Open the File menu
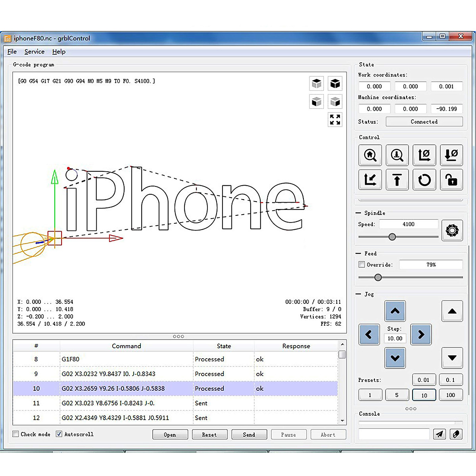This screenshot has width=476, height=476. [12, 52]
